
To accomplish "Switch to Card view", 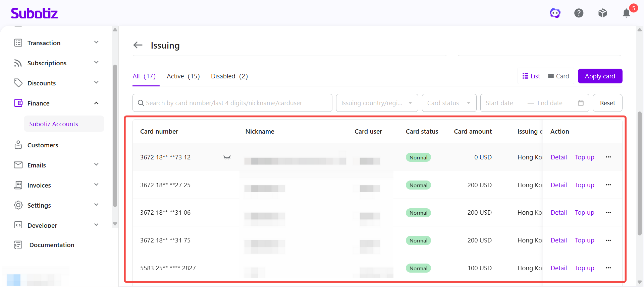I will (x=558, y=76).
